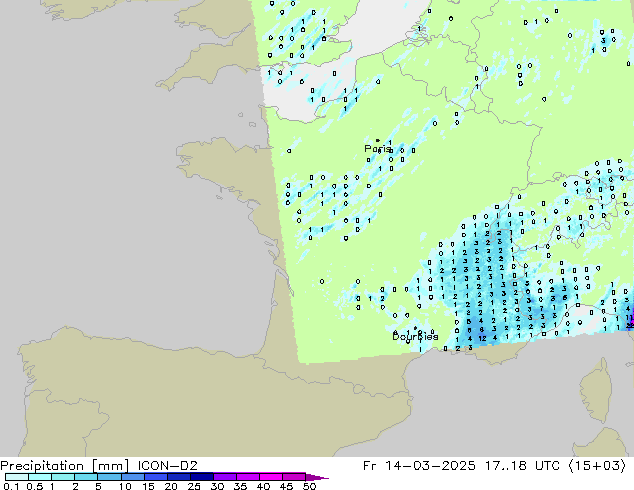Click the 0.1–0.5 mm legend swatch
634x490 pixels.
17,477
